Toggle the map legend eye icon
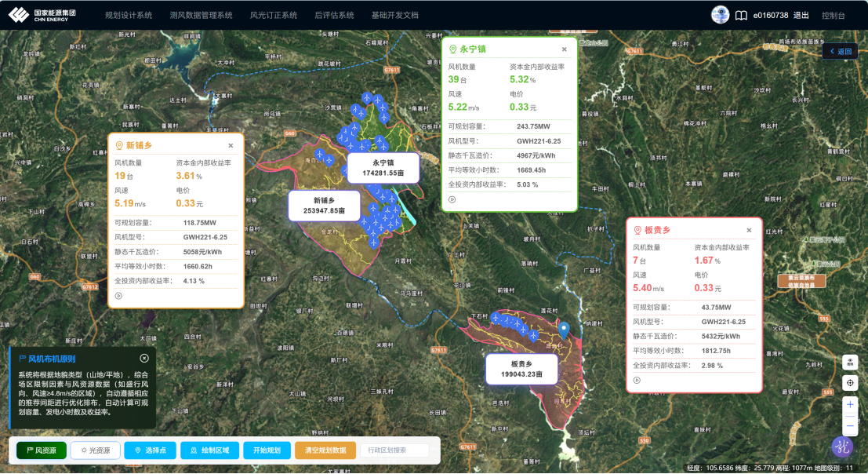Viewport: 868px width, 474px height. (x=850, y=363)
